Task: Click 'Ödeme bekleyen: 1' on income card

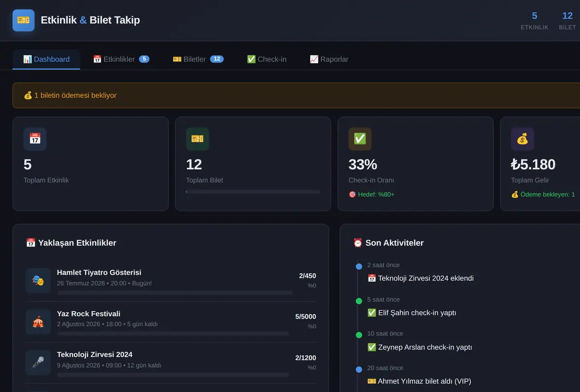Action: point(543,194)
